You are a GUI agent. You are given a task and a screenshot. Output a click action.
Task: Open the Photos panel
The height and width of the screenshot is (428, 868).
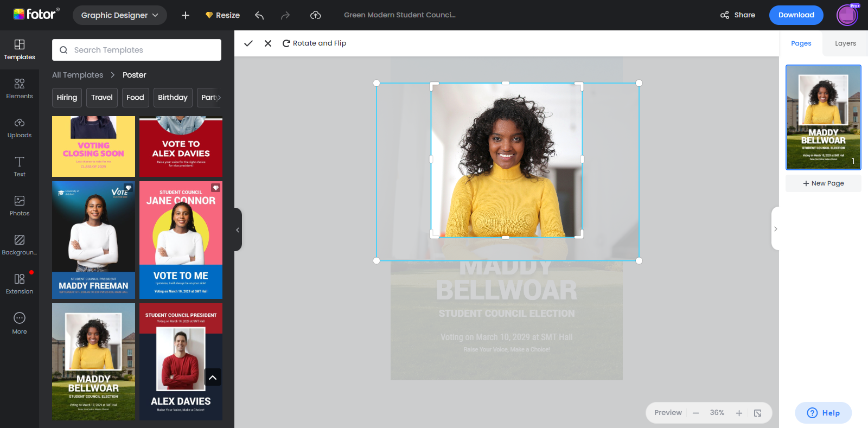coord(20,205)
